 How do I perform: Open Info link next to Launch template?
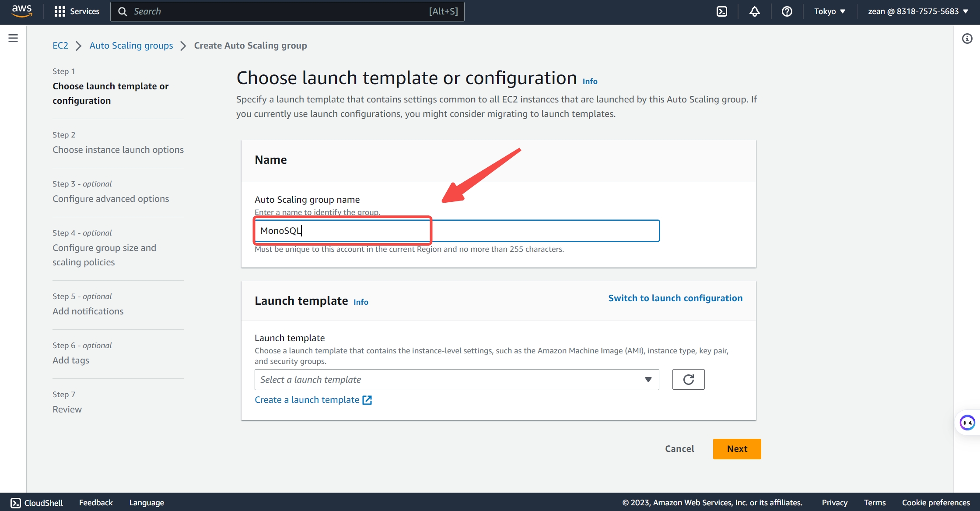361,302
